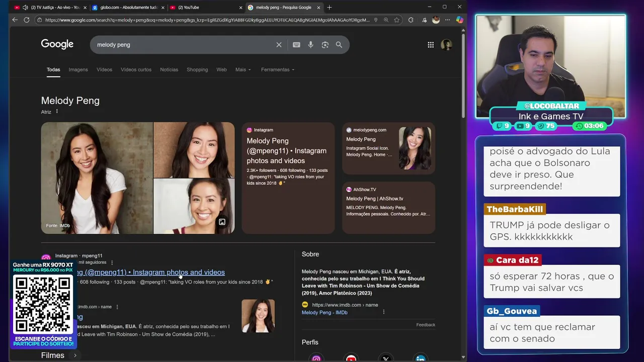Open options for Instagram mpeng11 result
Viewport: 644px width, 362px height.
point(112,262)
